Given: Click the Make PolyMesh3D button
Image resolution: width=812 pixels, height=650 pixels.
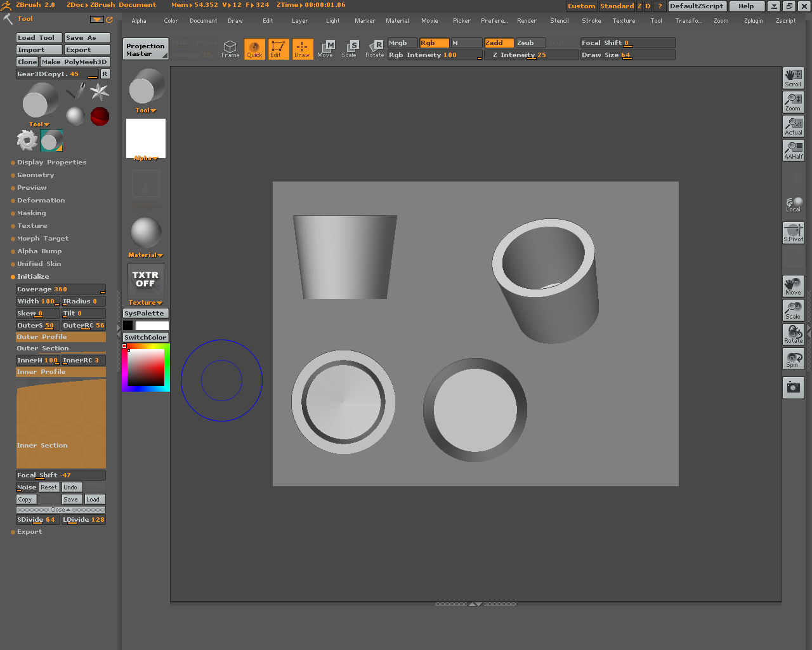Looking at the screenshot, I should (75, 62).
